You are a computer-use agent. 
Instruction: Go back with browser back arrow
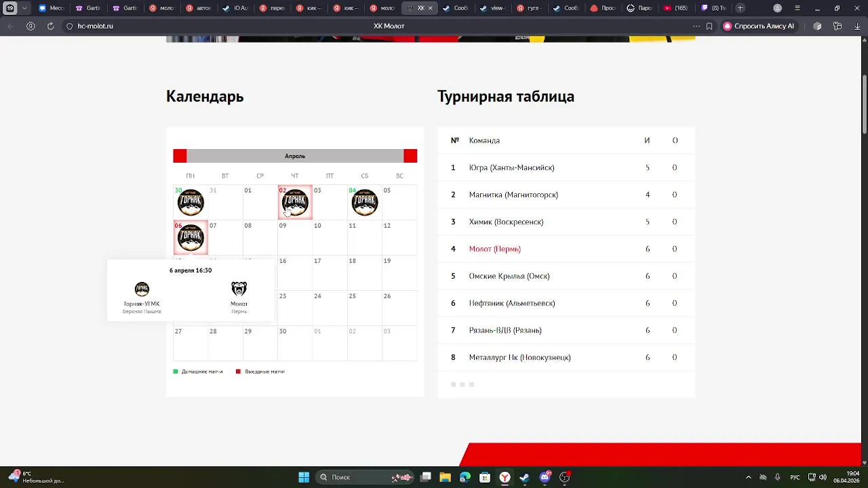pos(10,26)
